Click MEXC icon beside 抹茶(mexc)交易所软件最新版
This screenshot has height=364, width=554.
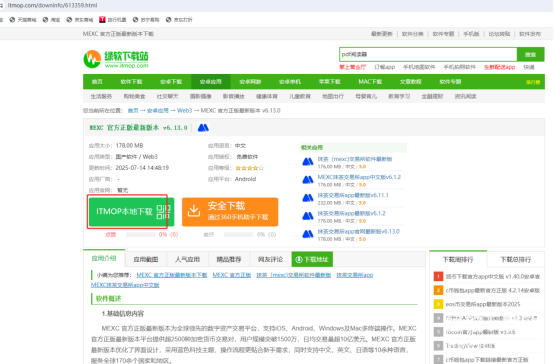click(308, 162)
